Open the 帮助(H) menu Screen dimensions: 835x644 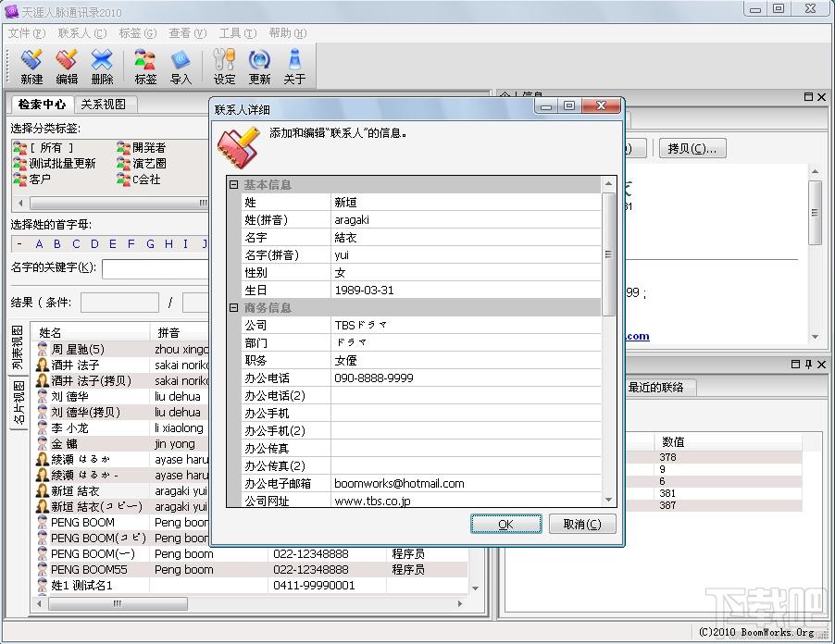pos(288,33)
